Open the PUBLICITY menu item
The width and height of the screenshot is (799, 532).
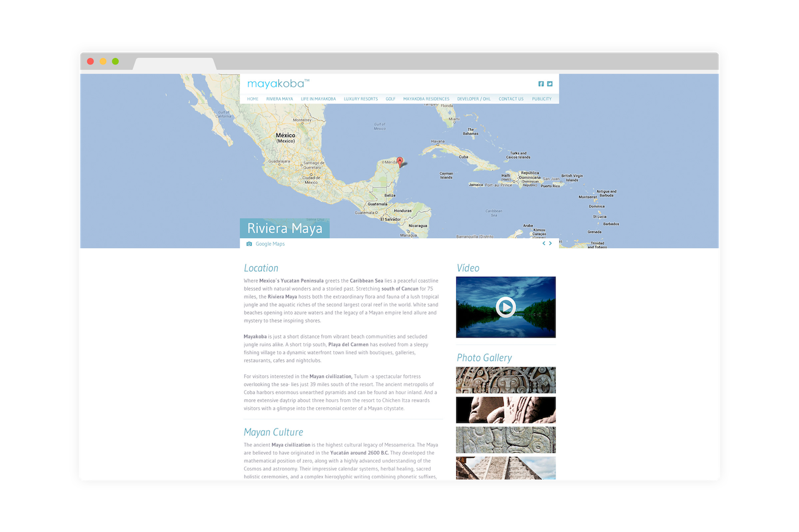tap(542, 99)
